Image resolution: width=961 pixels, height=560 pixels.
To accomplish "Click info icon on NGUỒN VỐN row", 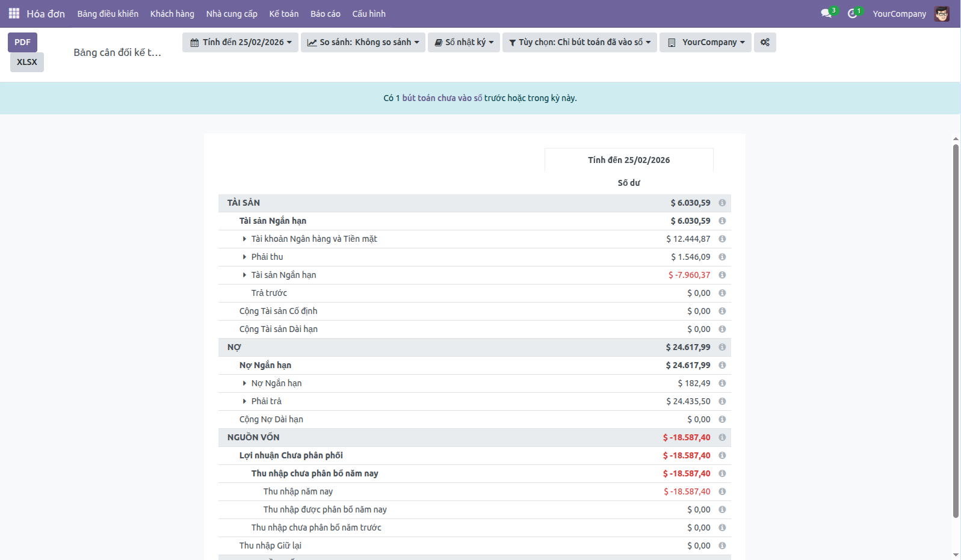I will coord(722,437).
